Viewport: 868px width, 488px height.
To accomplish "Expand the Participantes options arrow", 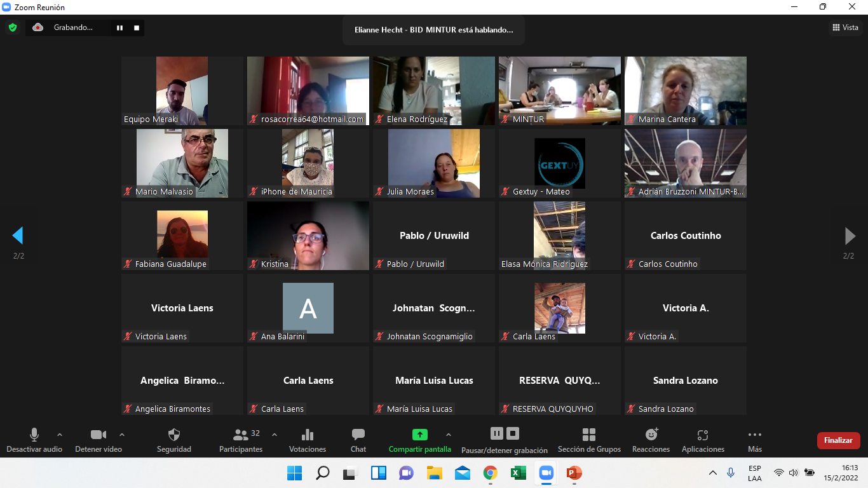I will pyautogui.click(x=275, y=435).
